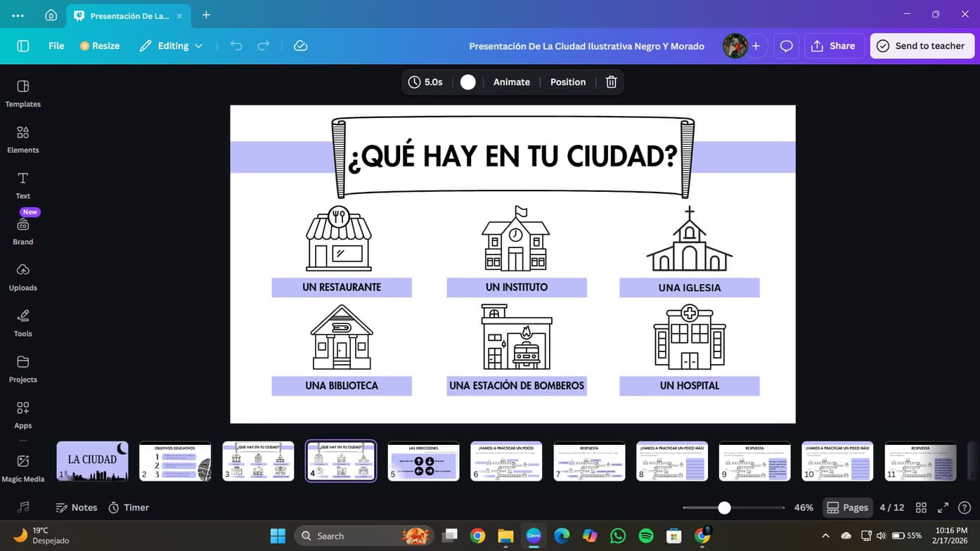This screenshot has width=980, height=551.
Task: Open the more options menu beside the home icon
Action: click(x=17, y=14)
